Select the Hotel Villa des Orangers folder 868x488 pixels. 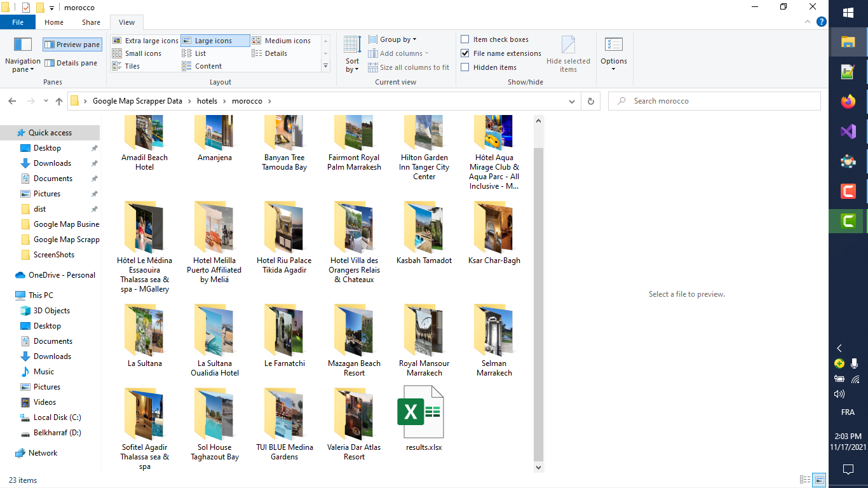point(355,243)
